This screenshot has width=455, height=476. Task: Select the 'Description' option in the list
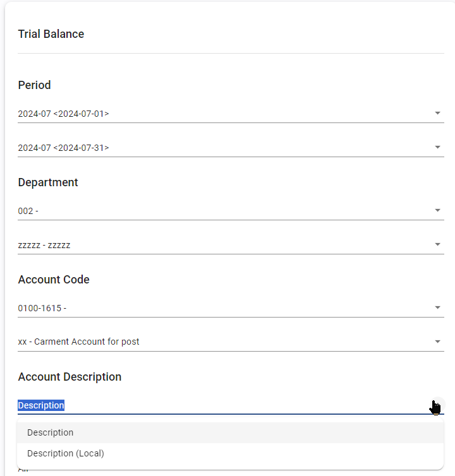tap(51, 432)
